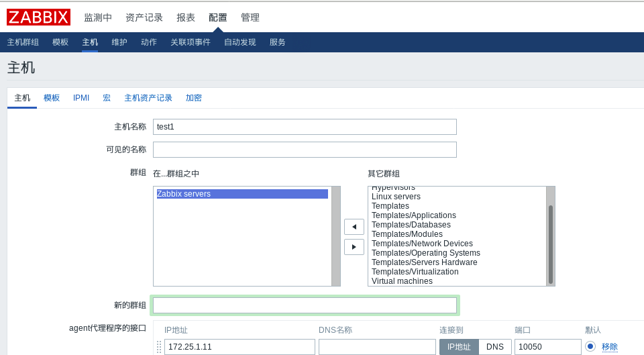This screenshot has width=644, height=355.
Task: Open the 监测中 top menu
Action: click(x=98, y=17)
